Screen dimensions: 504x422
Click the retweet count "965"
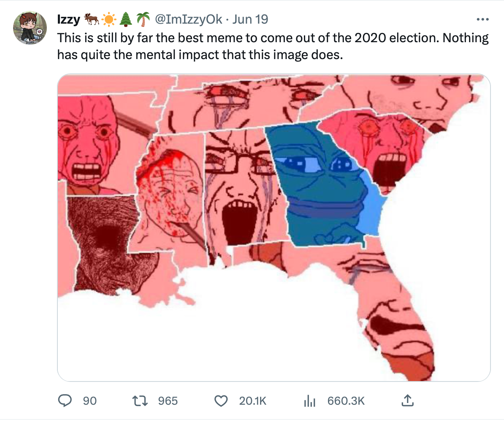point(168,400)
